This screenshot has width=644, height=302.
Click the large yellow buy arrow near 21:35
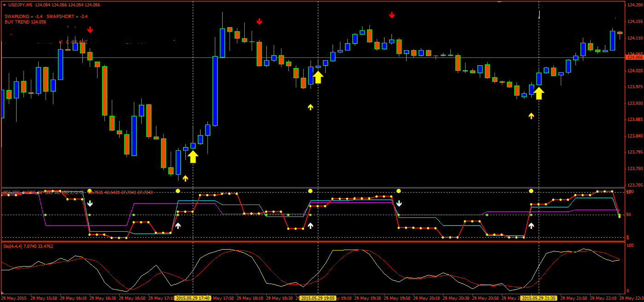(x=539, y=93)
